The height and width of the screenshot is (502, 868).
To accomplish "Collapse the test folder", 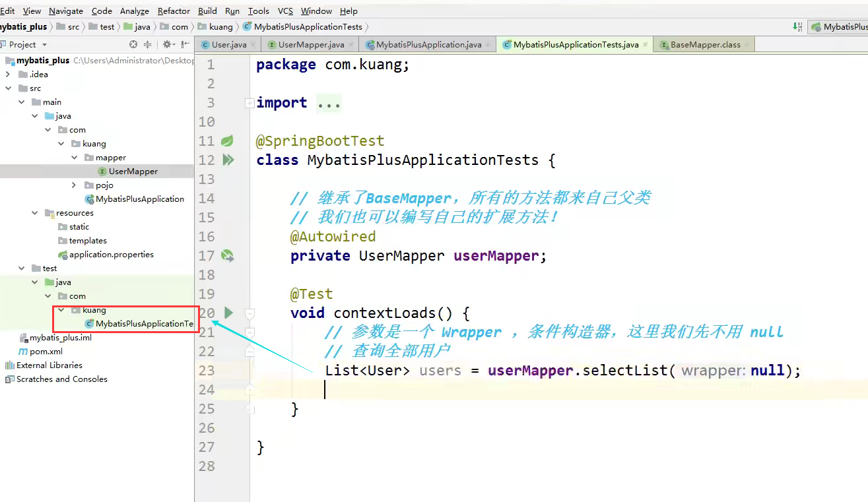I will (21, 268).
